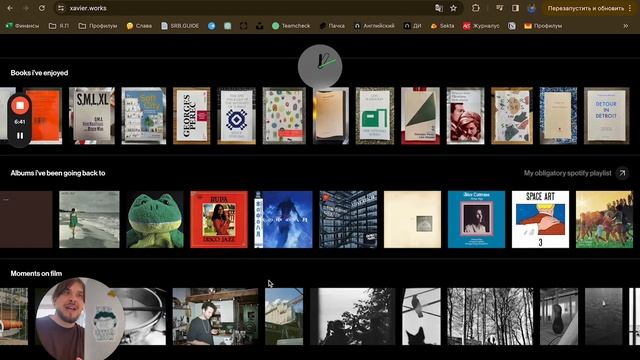Open the Профилум mail bookmark

click(x=543, y=26)
